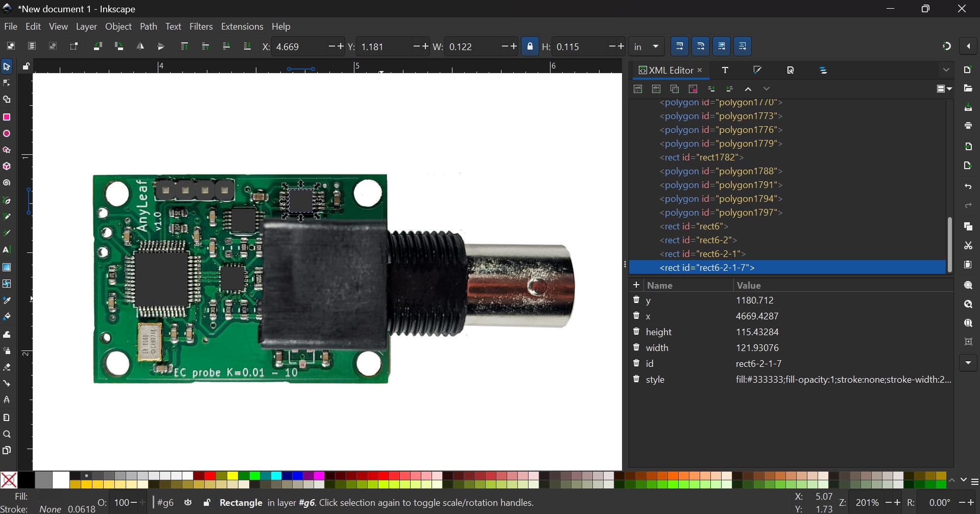Expand more commands arrow in right bar
The width and height of the screenshot is (980, 514).
point(968,363)
